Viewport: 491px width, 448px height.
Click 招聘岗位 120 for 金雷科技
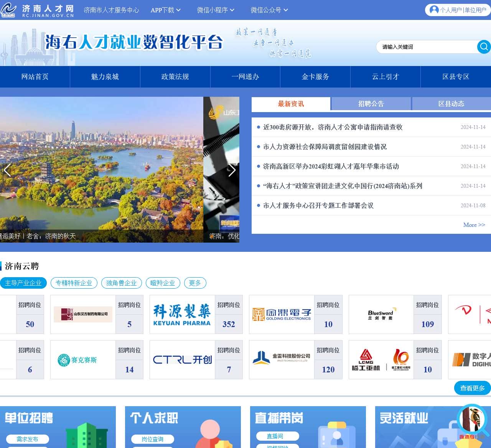[x=328, y=360]
